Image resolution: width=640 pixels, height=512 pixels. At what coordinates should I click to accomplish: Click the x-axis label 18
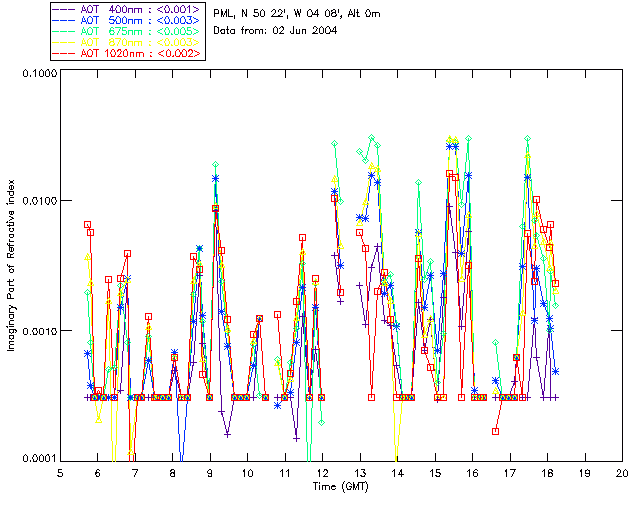[x=547, y=473]
